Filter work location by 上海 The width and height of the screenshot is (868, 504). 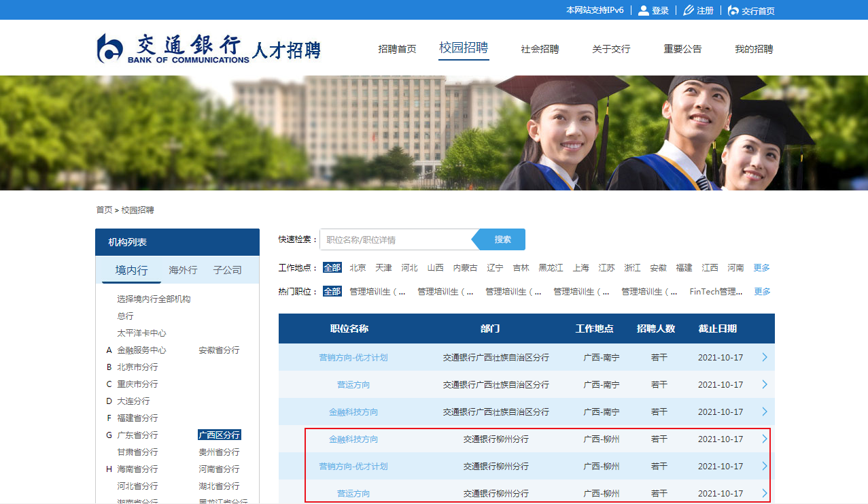581,268
